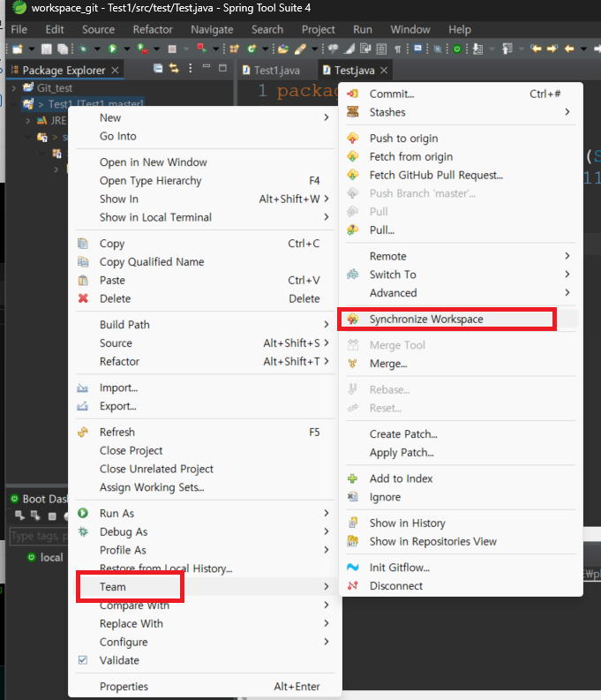Select Push to origin
Viewport: 601px width, 700px height.
tap(460, 139)
